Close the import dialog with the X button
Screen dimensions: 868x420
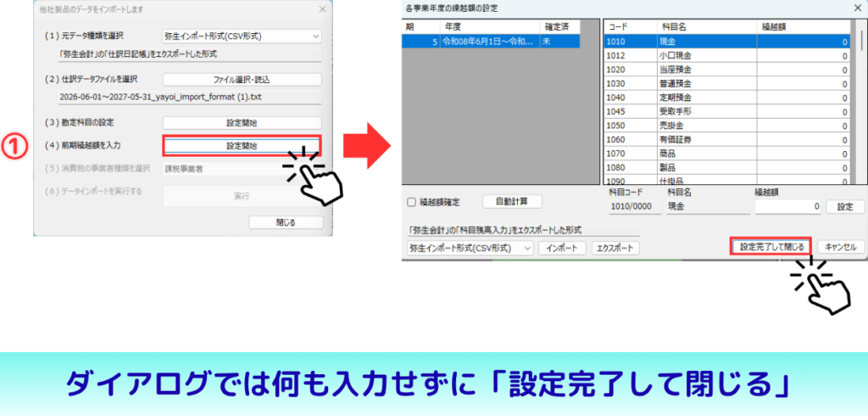322,8
